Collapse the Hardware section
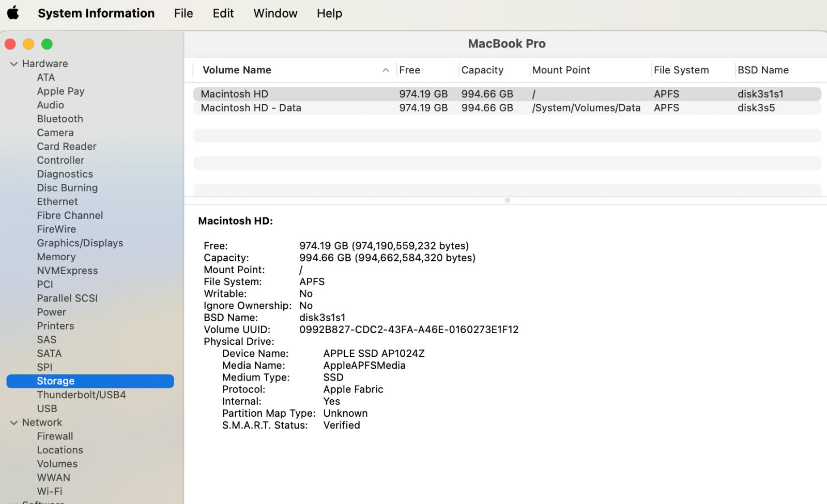The width and height of the screenshot is (827, 504). tap(14, 64)
